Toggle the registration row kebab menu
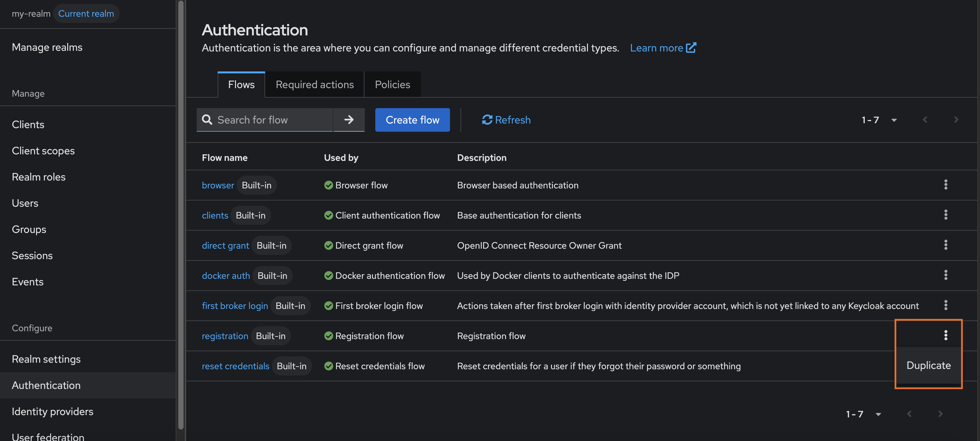The width and height of the screenshot is (980, 441). 945,335
